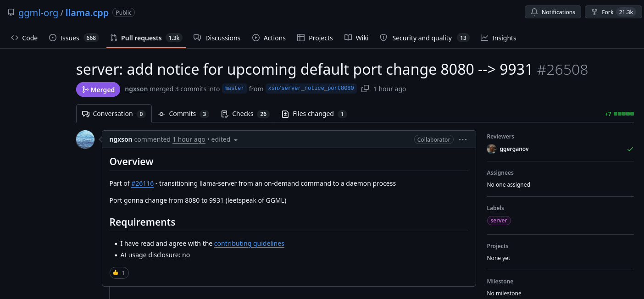Open the Issues tab

click(x=74, y=38)
